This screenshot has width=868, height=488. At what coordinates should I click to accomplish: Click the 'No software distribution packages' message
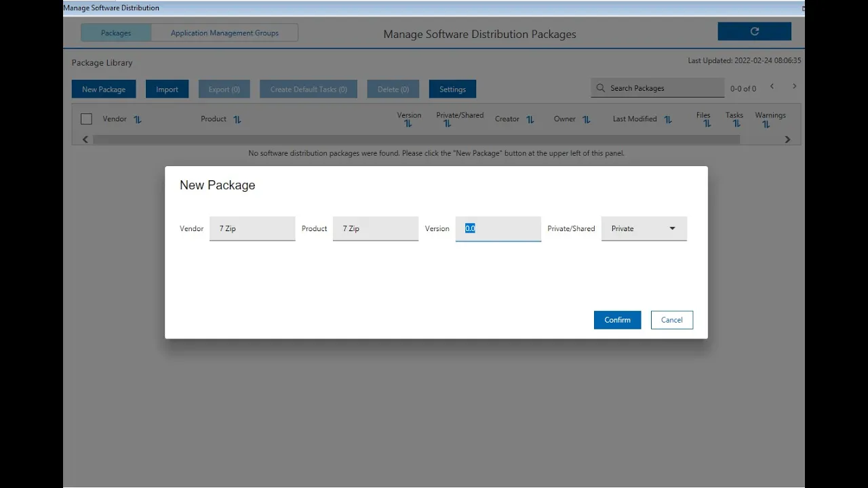tap(437, 153)
